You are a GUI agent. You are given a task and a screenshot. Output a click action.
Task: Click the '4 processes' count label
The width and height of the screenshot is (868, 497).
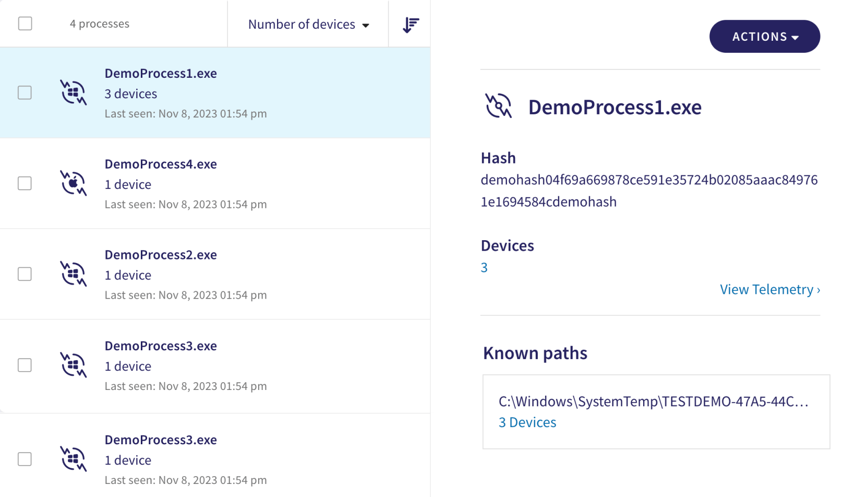(x=100, y=24)
